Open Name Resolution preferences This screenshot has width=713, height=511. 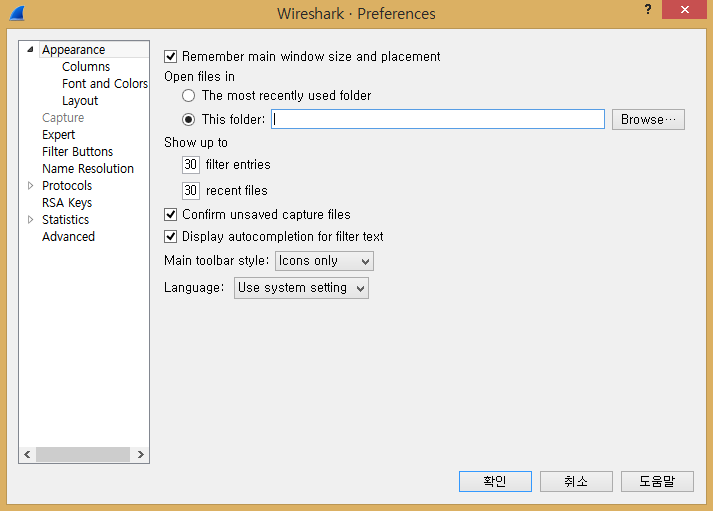pyautogui.click(x=88, y=169)
